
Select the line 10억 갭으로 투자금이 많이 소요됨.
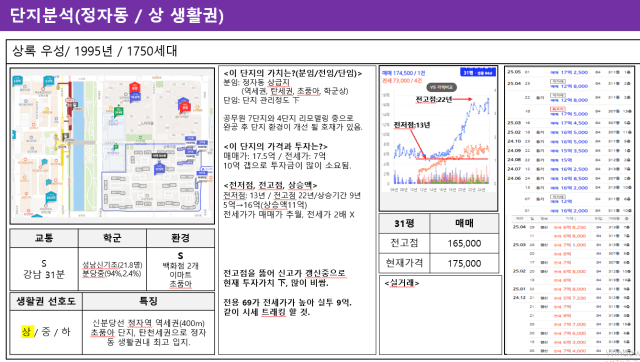287,166
